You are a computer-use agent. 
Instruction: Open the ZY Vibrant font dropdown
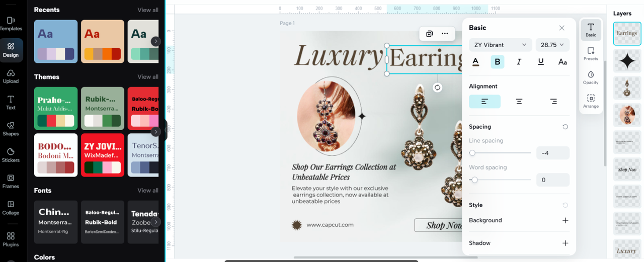pos(500,45)
